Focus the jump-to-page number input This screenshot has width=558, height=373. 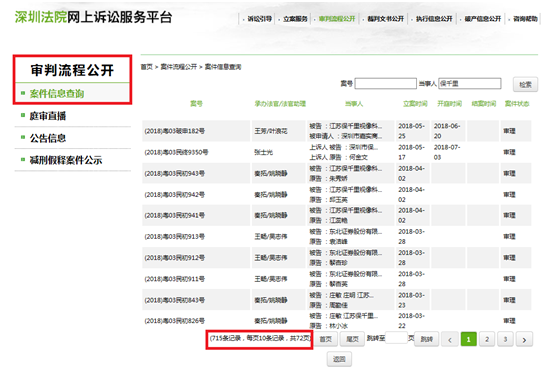396,338
